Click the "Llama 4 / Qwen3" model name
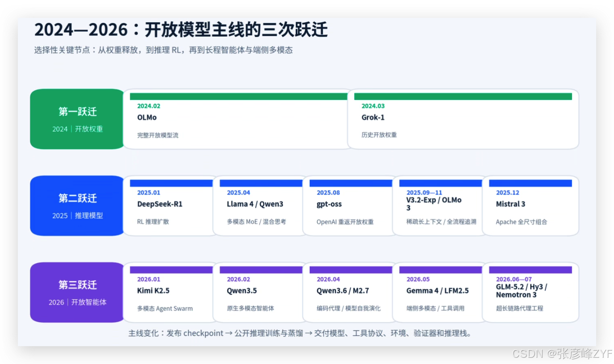This screenshot has width=614, height=364. [255, 204]
